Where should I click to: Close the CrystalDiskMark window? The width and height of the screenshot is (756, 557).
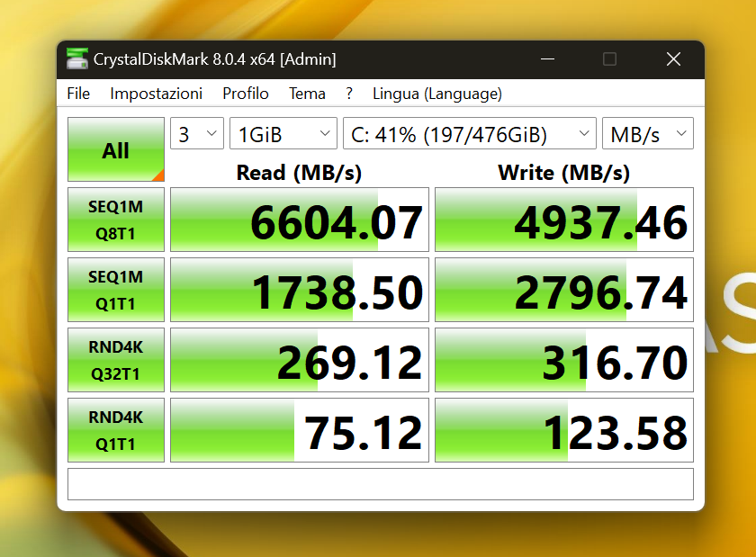(x=673, y=59)
